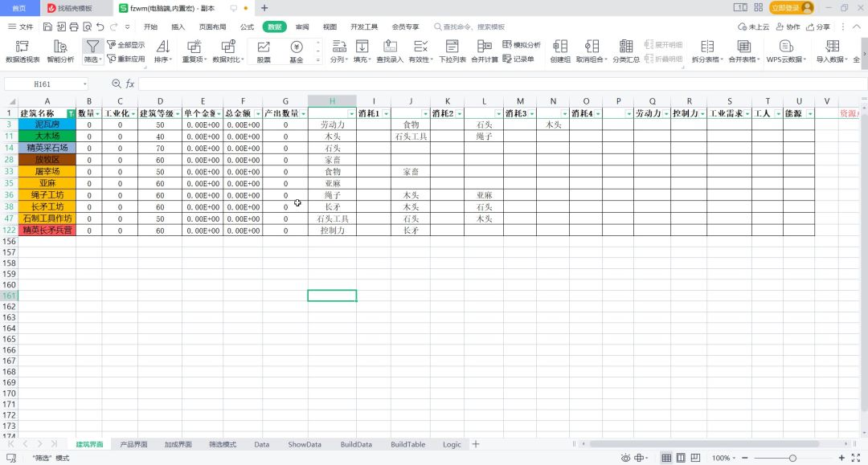The width and height of the screenshot is (868, 465).
Task: Click the 合并计算 consolidate icon
Action: [484, 51]
